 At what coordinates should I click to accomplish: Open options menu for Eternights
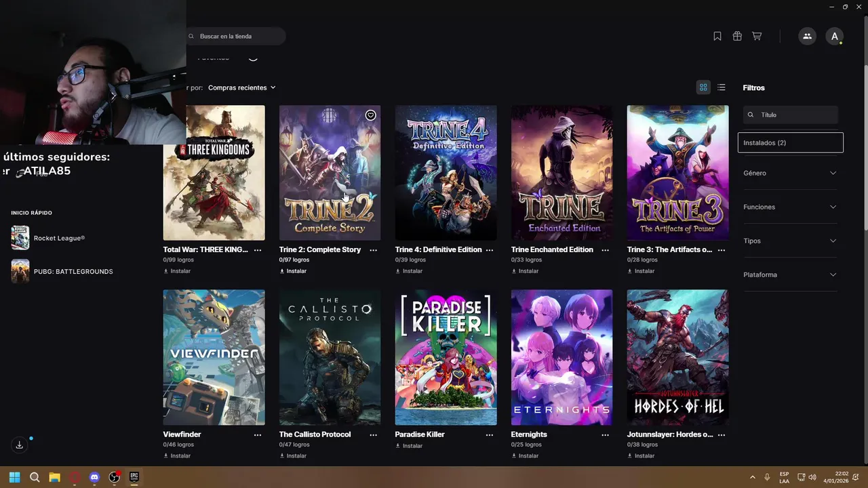(x=605, y=435)
